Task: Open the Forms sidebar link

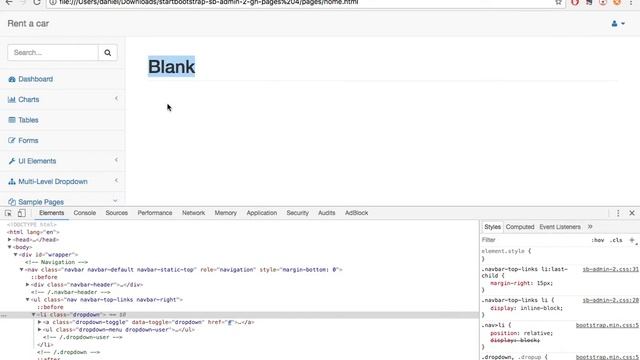Action: pyautogui.click(x=28, y=140)
